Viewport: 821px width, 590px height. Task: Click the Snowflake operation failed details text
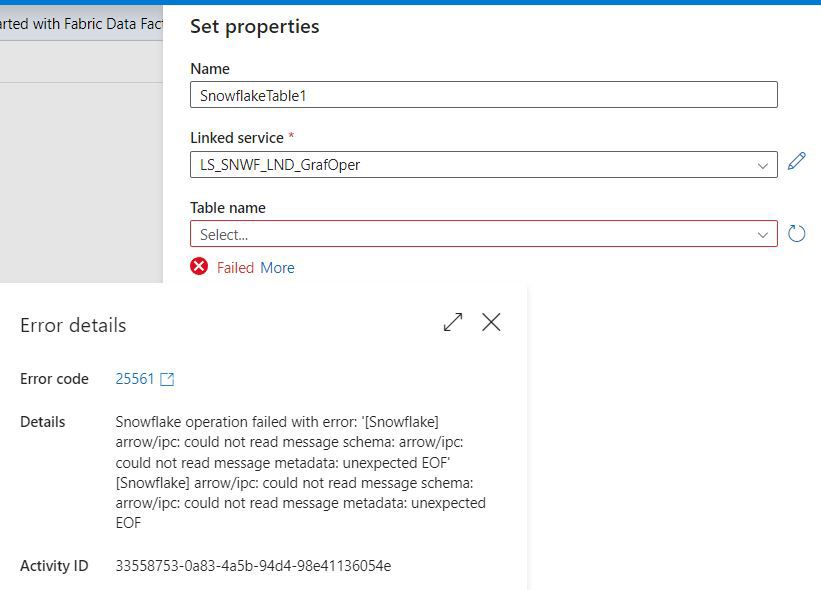pos(301,472)
